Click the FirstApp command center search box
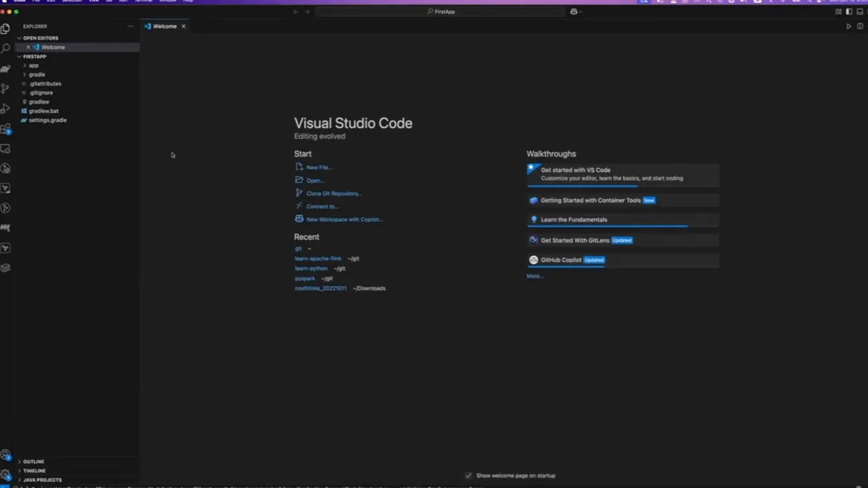868x488 pixels. (441, 12)
